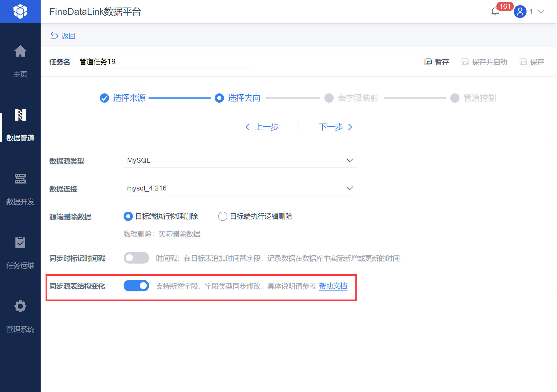Open the 管理系统 gear icon

pos(20,306)
